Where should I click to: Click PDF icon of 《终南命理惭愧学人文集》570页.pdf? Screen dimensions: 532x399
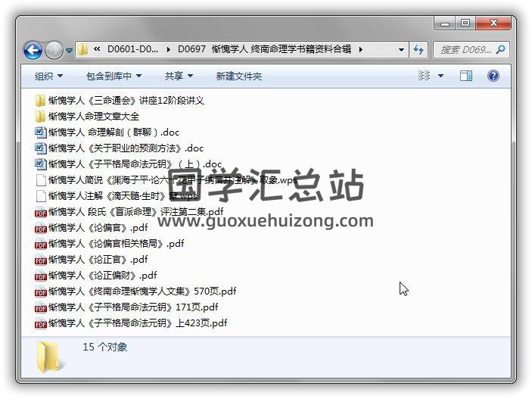(40, 291)
